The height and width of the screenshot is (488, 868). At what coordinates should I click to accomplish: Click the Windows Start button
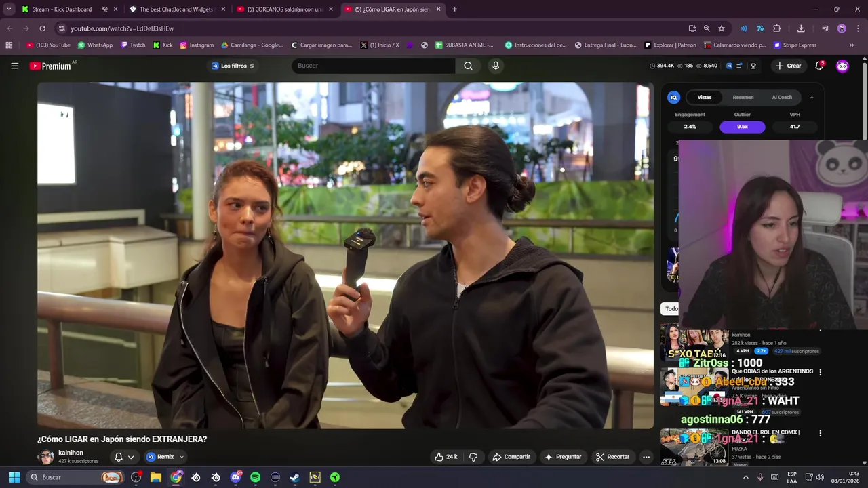tap(14, 477)
